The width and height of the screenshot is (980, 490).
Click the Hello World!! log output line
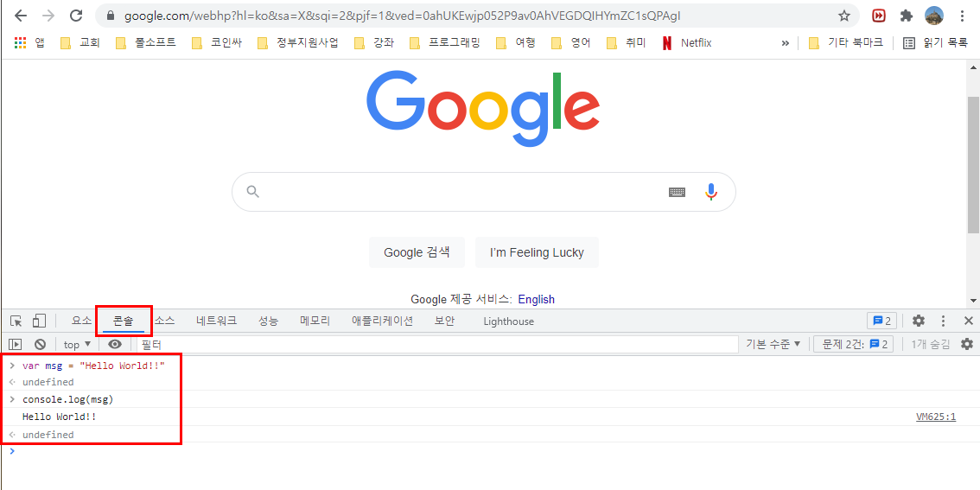[60, 417]
